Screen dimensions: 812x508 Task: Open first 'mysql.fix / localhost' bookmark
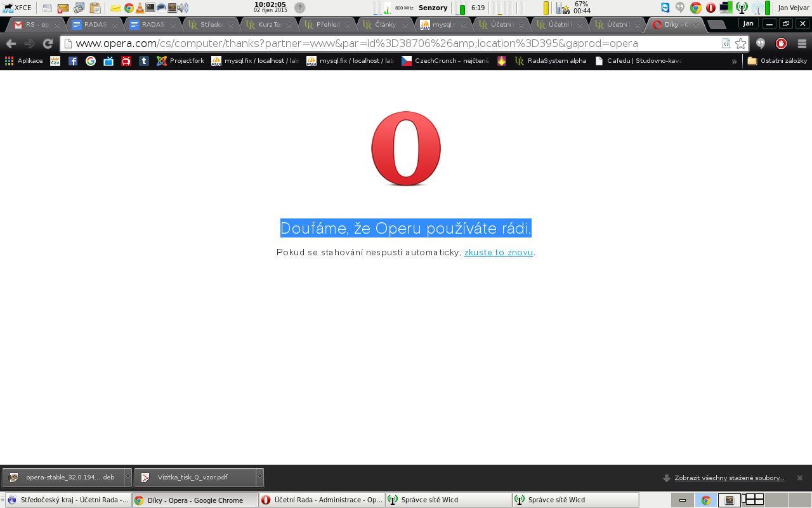point(255,61)
